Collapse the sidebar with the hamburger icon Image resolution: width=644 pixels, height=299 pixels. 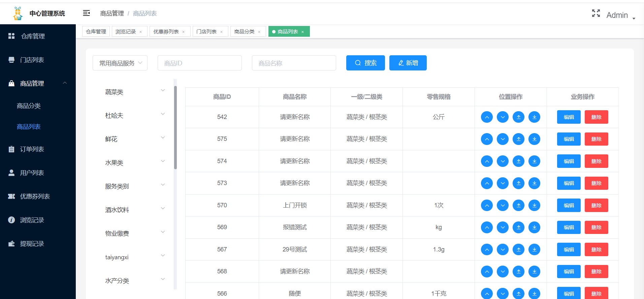[86, 13]
